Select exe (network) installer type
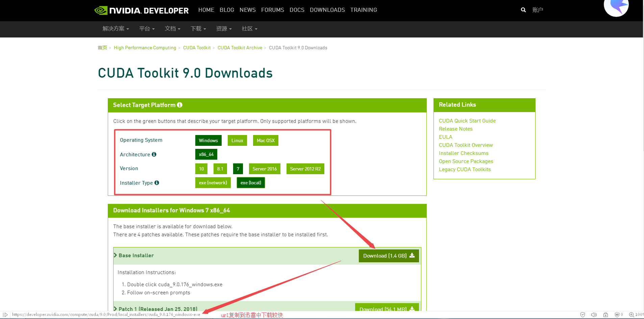 point(213,183)
